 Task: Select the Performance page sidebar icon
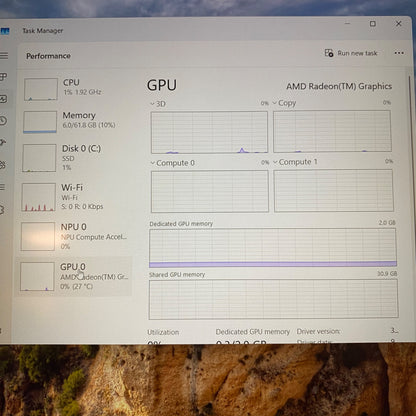[3, 99]
